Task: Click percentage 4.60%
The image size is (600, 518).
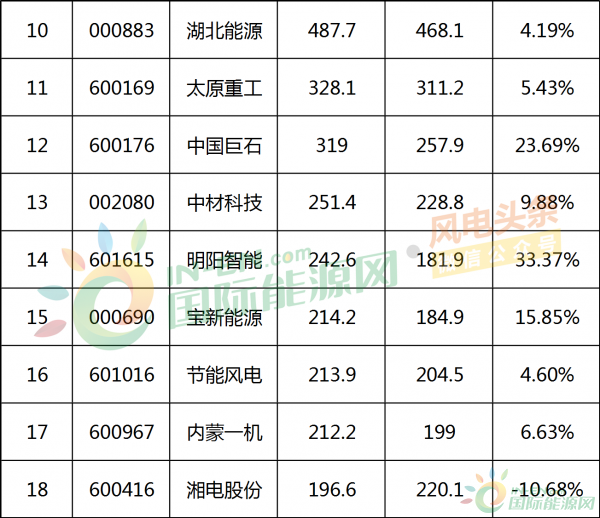Action: pos(547,375)
